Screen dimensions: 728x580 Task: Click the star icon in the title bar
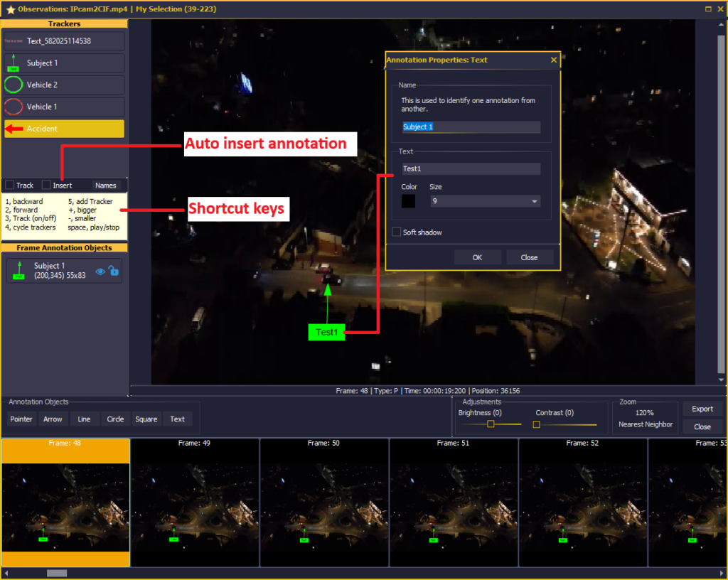pos(11,9)
